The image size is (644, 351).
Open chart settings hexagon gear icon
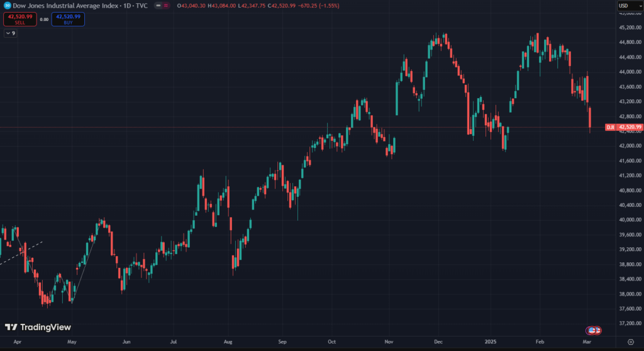631,342
